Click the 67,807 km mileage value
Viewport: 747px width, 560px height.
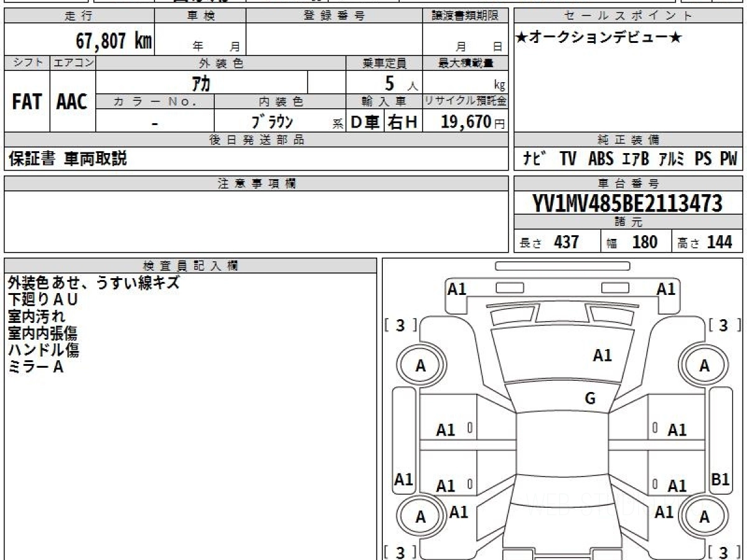[114, 40]
